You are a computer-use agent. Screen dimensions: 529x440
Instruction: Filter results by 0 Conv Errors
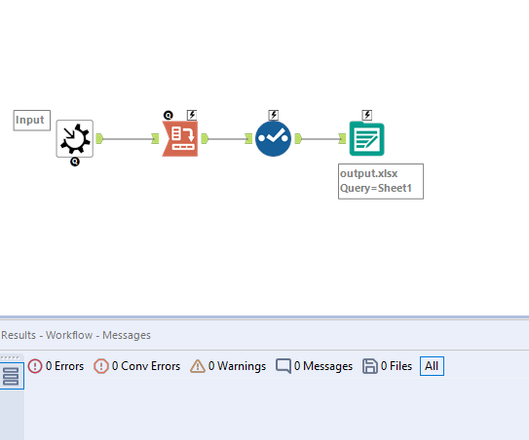pyautogui.click(x=137, y=366)
